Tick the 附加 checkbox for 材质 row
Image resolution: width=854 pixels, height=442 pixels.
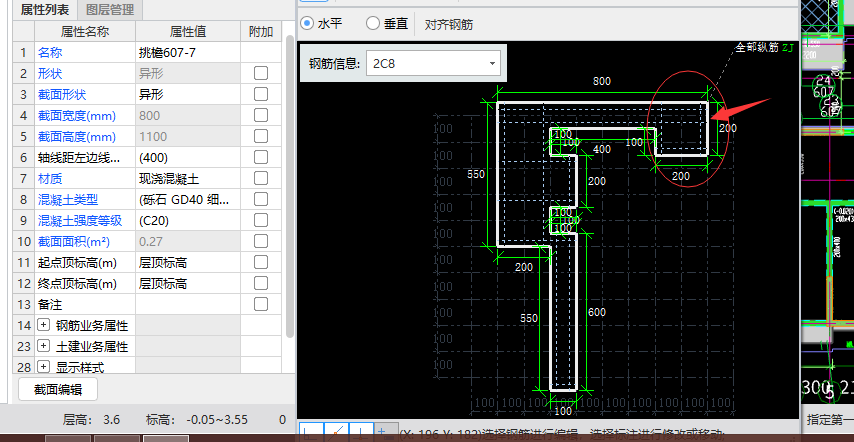pos(261,178)
